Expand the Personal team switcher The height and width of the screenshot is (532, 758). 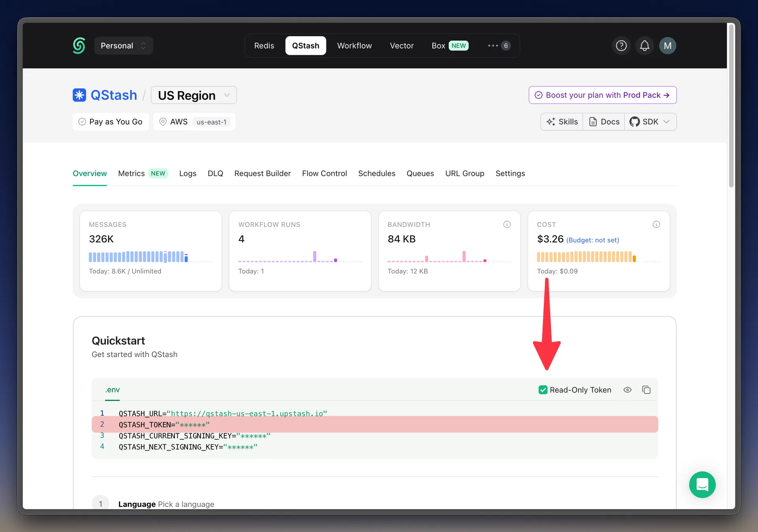pos(124,46)
